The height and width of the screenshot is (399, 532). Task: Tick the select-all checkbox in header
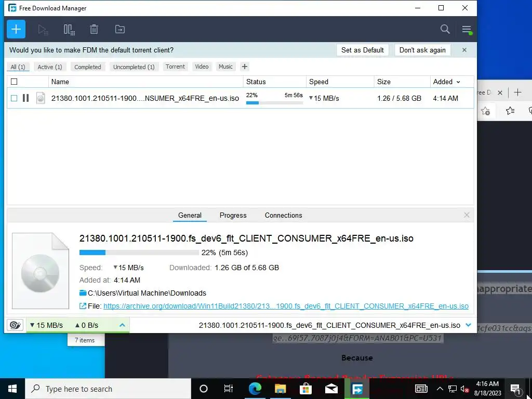pos(14,82)
